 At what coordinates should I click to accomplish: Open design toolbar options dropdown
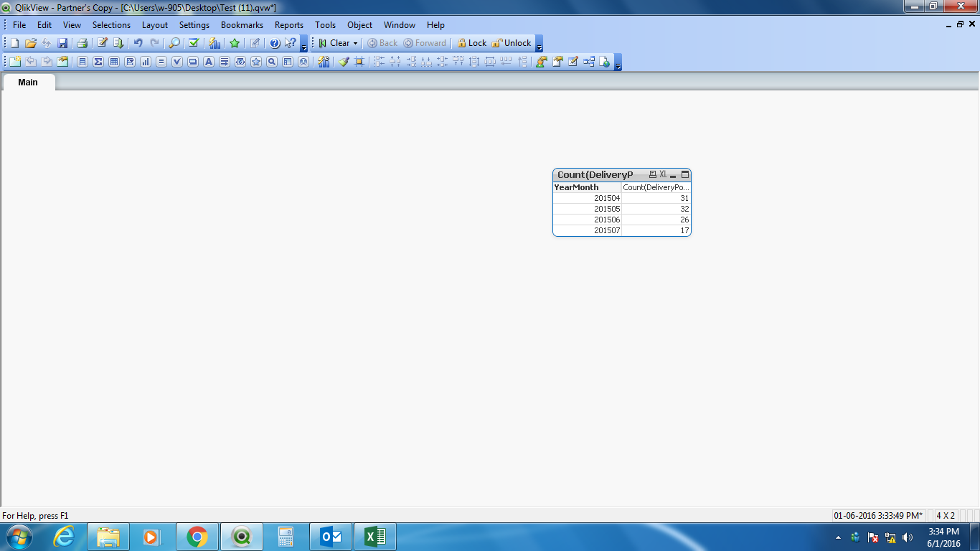(618, 62)
